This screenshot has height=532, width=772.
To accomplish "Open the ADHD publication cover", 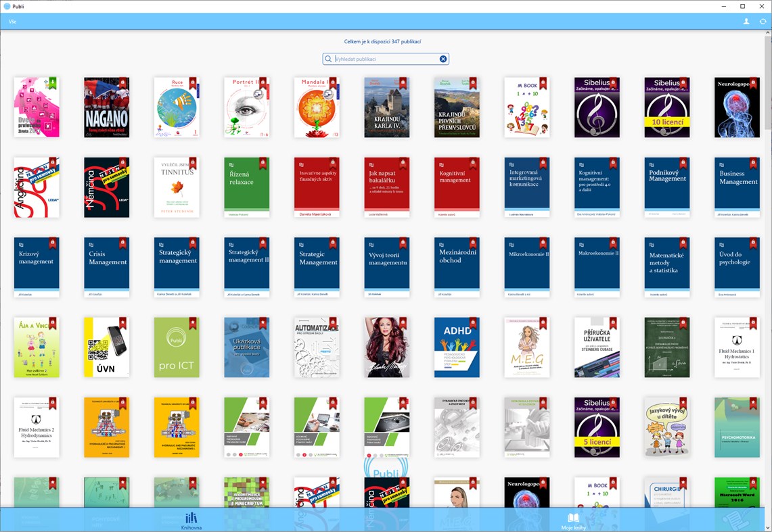I will coord(457,347).
